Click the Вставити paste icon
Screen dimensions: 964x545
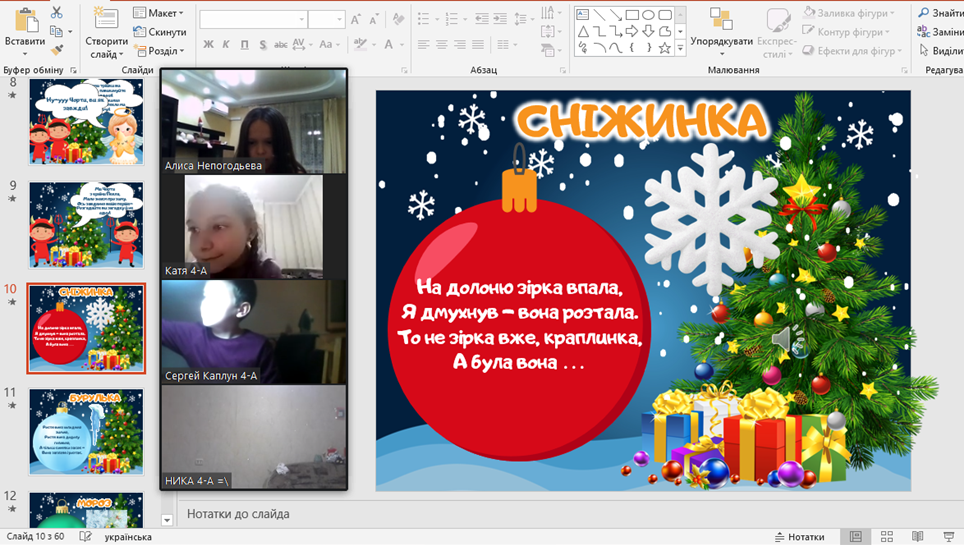25,20
